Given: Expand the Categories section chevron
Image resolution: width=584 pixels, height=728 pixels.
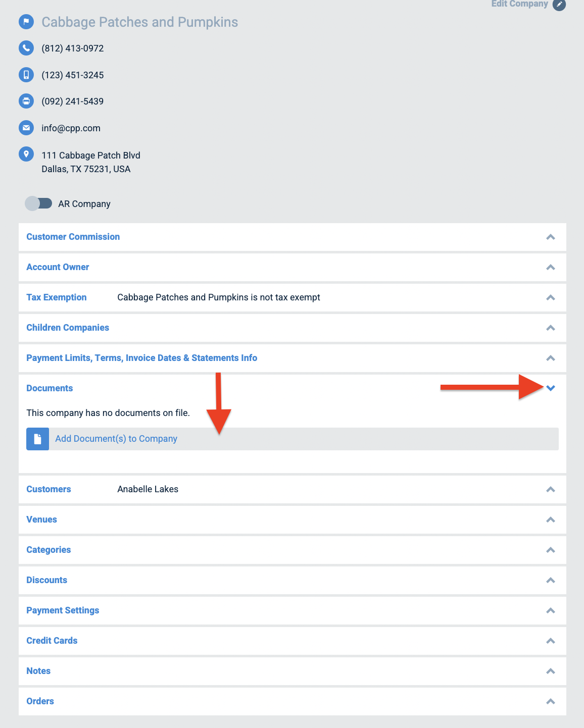Looking at the screenshot, I should pyautogui.click(x=551, y=550).
